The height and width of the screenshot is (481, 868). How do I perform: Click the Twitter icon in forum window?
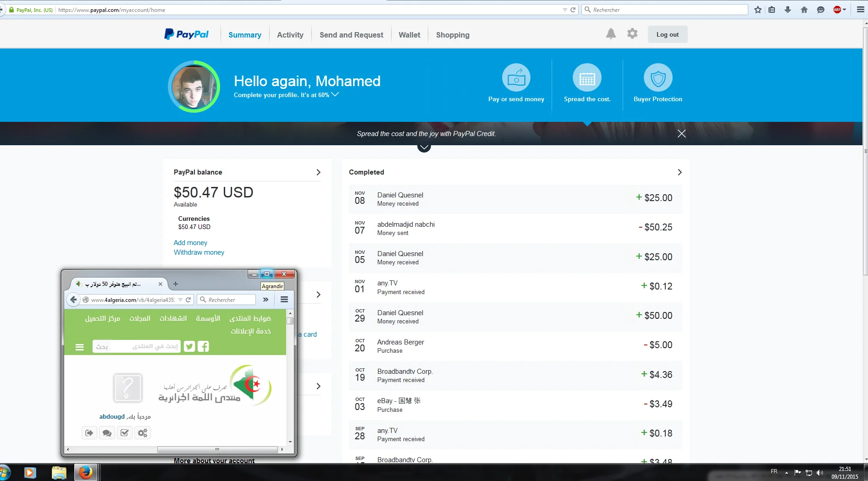click(189, 347)
